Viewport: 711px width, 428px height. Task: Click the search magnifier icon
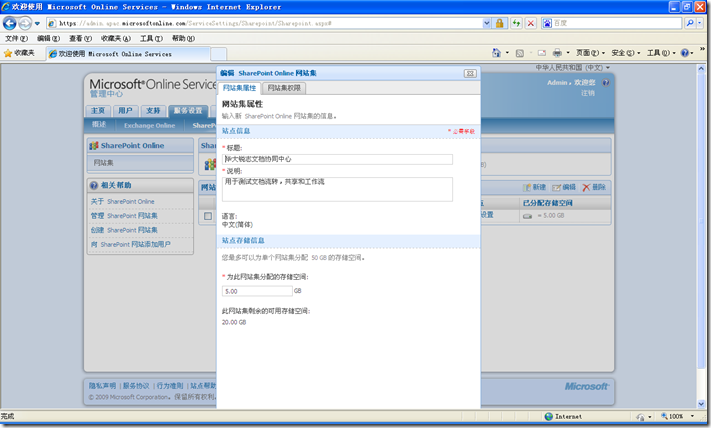[690, 23]
